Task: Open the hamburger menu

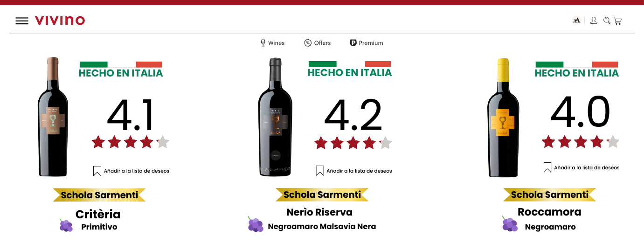Action: 22,21
